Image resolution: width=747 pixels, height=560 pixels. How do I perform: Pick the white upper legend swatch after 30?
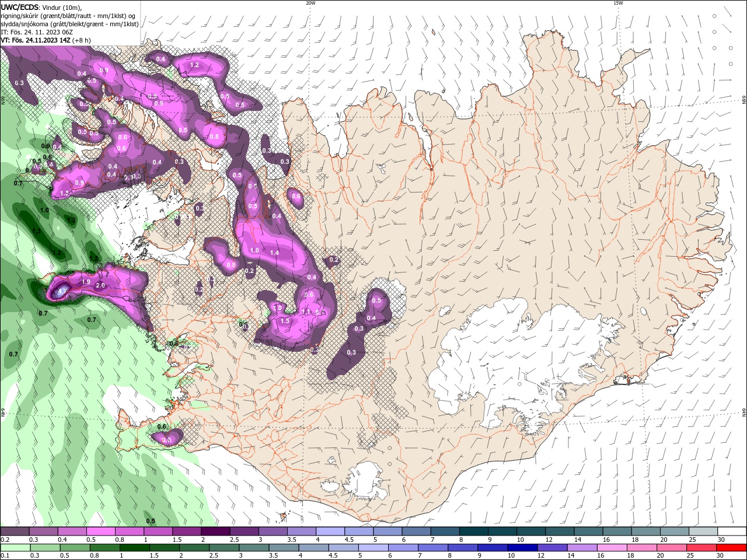tap(732, 531)
